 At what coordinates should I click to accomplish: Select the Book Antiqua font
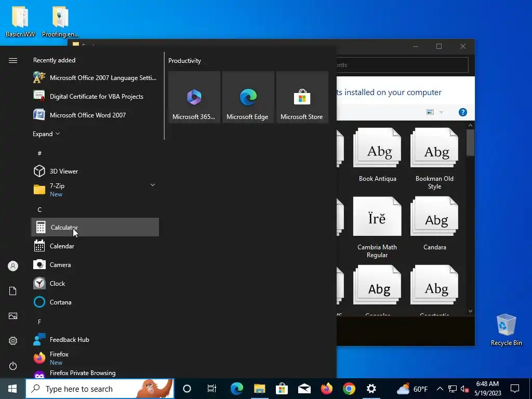click(377, 155)
